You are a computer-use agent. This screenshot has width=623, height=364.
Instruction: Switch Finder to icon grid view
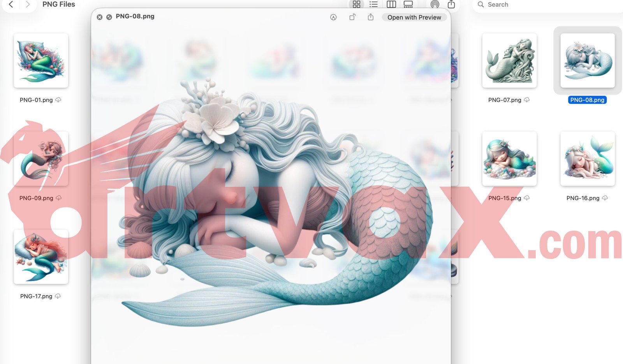pos(356,4)
